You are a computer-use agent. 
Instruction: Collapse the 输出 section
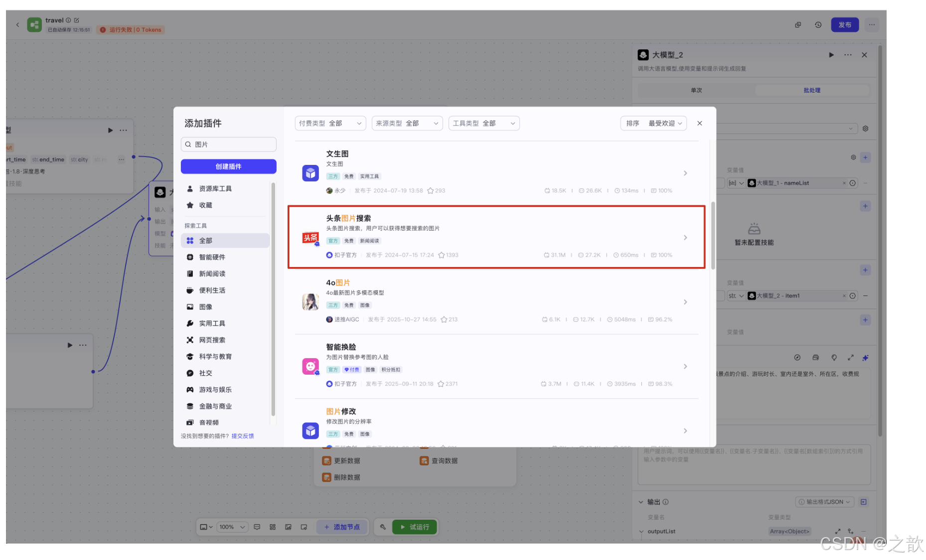point(641,502)
